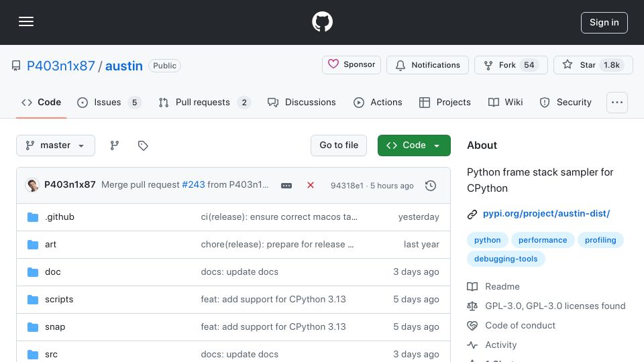Screen dimensions: 644x362
Task: Open the pypi.org/project/austin-dist/ link
Action: [x=546, y=213]
